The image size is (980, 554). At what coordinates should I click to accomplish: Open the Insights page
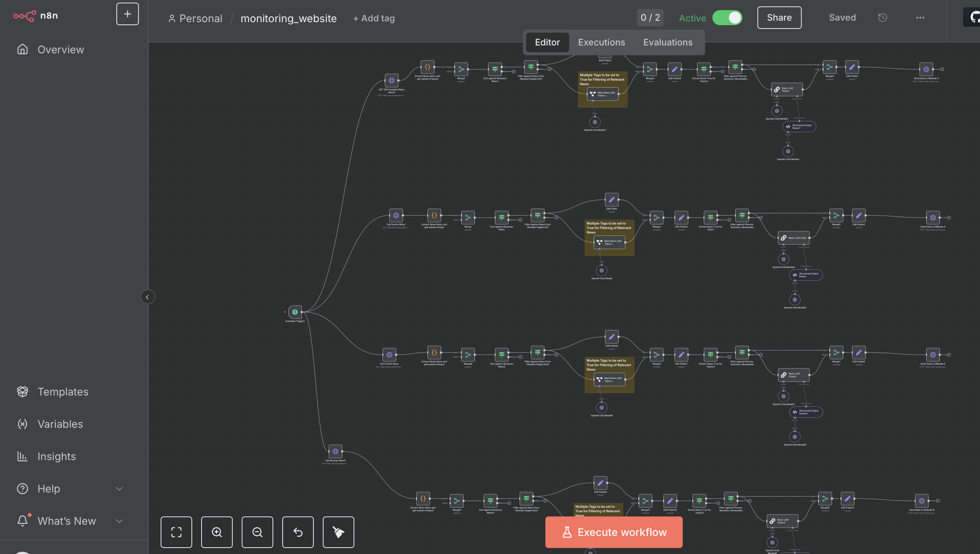pyautogui.click(x=57, y=456)
